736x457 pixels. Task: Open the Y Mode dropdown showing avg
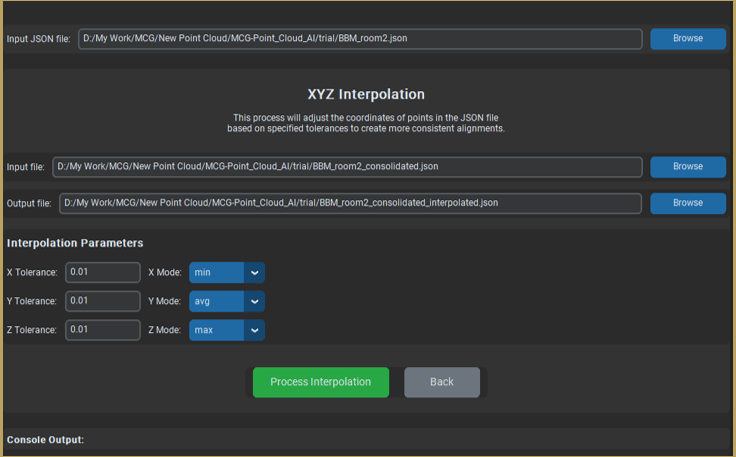(x=227, y=301)
